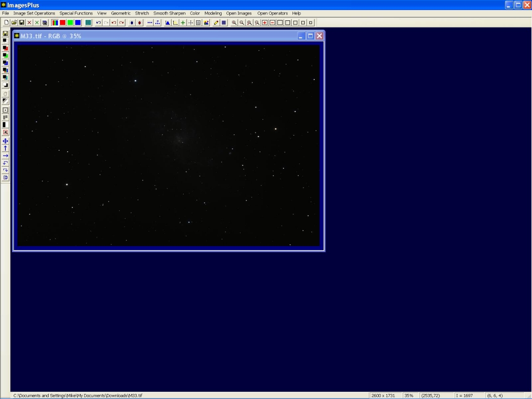Click the blue four-way move arrows icon

tap(5, 141)
